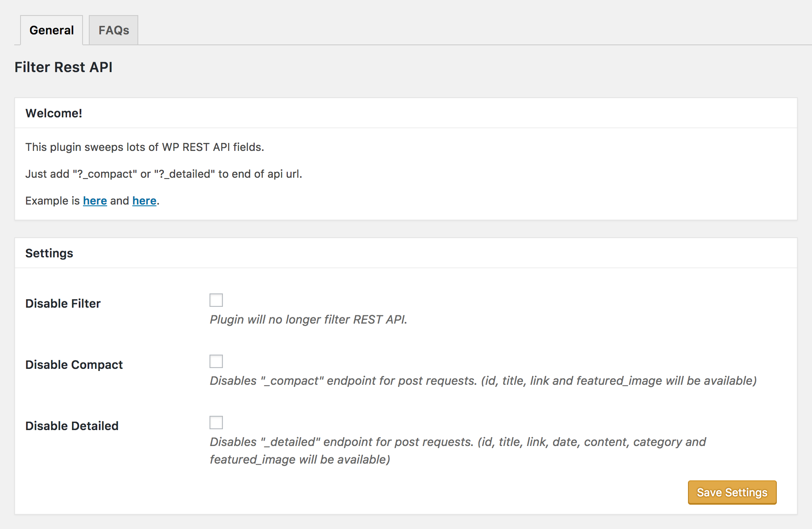This screenshot has width=812, height=529.
Task: Click the Save Settings button
Action: (x=732, y=492)
